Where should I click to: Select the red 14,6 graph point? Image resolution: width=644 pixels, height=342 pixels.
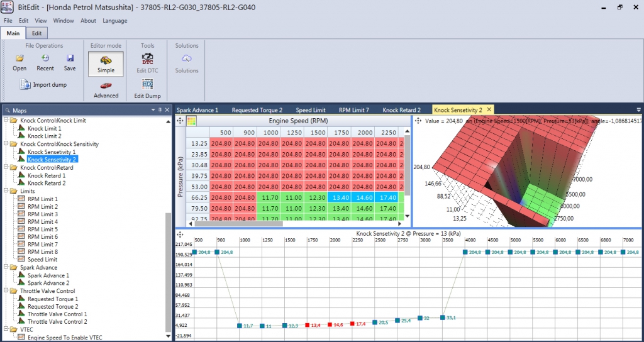[x=330, y=324]
